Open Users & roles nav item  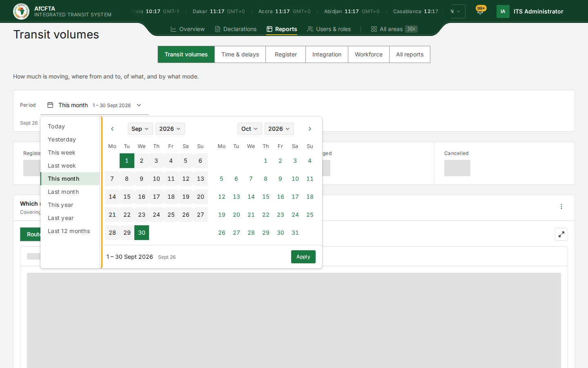(329, 29)
